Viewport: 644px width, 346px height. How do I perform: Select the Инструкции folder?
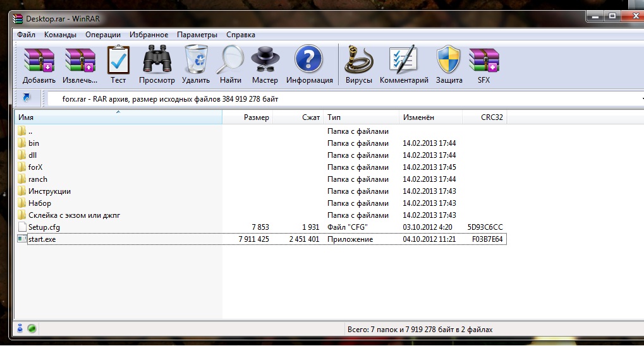coord(49,191)
